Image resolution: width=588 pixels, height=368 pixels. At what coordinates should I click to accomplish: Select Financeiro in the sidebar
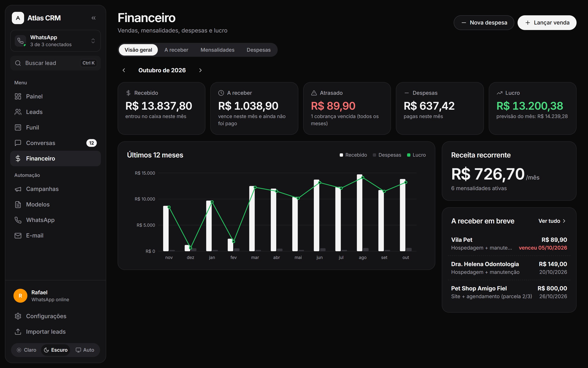point(56,158)
